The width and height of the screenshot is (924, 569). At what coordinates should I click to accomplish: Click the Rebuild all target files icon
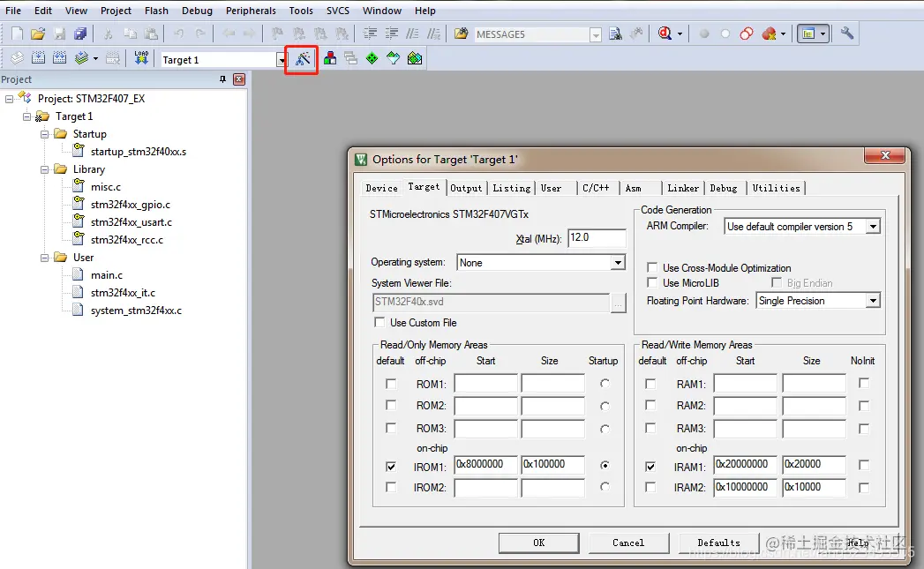[x=59, y=58]
